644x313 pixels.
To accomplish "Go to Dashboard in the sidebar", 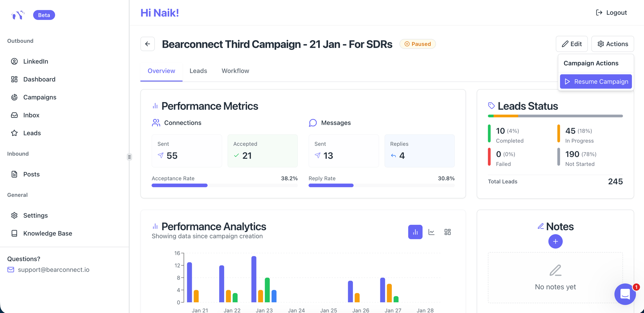I will pos(39,80).
